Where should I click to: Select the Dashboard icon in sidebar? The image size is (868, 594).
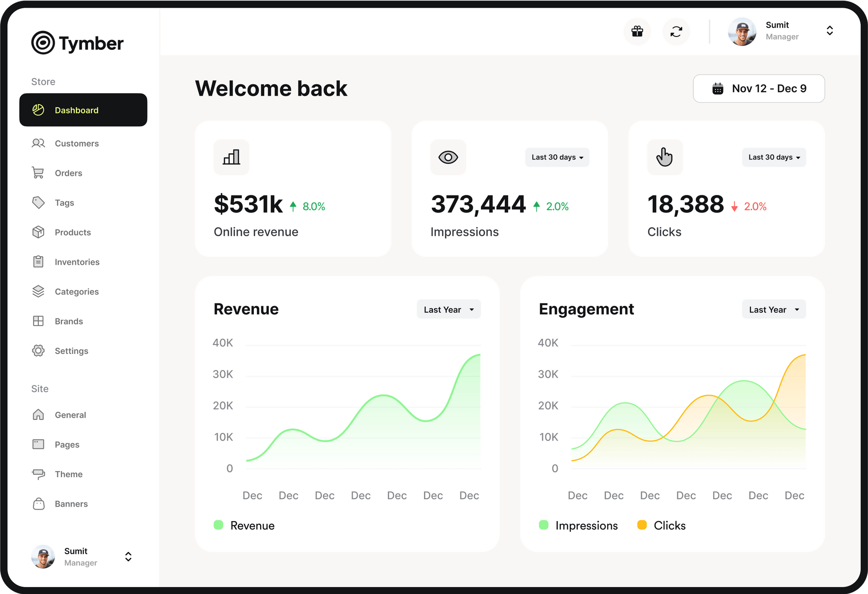(39, 110)
